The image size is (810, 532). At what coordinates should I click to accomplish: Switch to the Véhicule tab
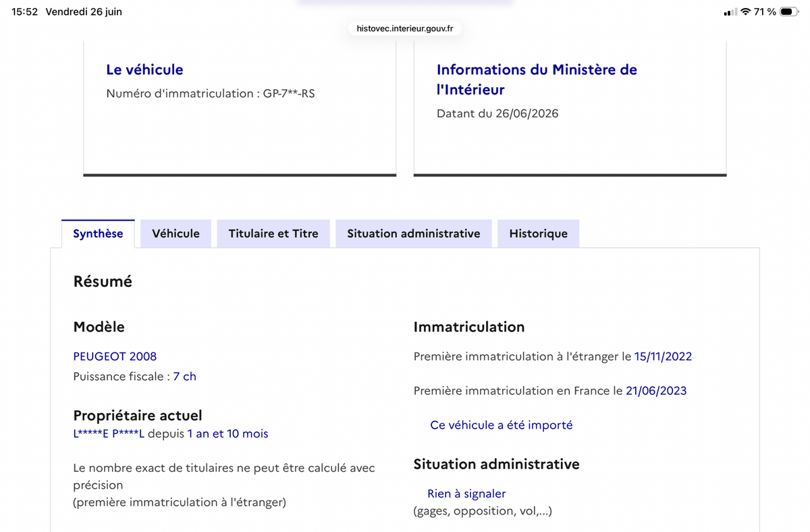pos(175,234)
